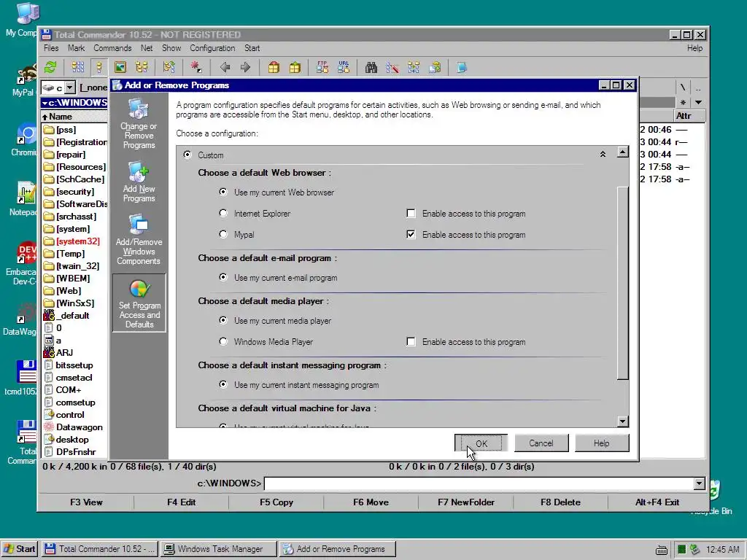
Task: Go back with the left arrow icon
Action: (x=225, y=67)
